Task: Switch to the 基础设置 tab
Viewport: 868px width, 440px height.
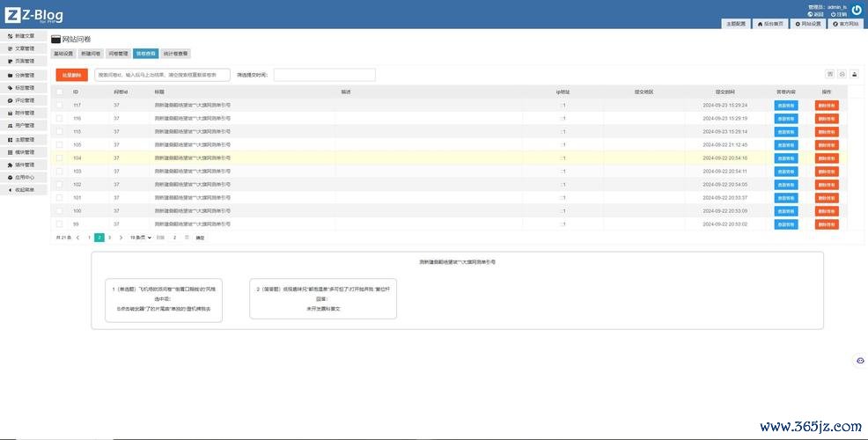Action: [63, 54]
